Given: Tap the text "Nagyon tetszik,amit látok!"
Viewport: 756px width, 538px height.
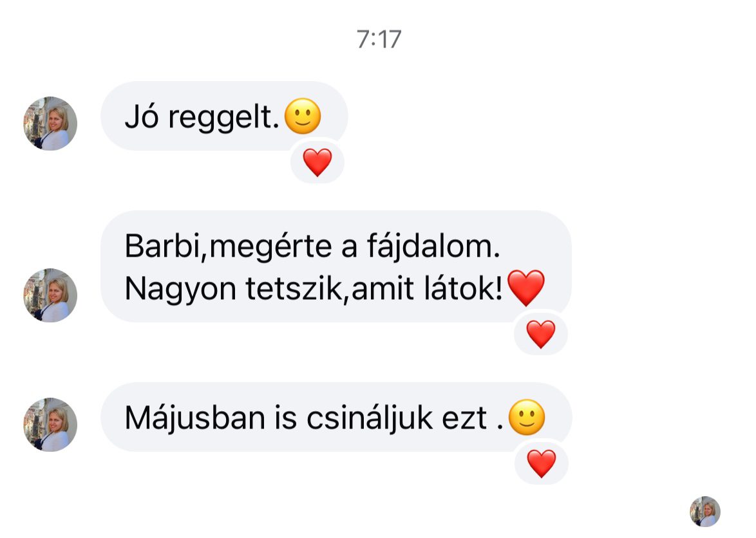Looking at the screenshot, I should point(314,289).
